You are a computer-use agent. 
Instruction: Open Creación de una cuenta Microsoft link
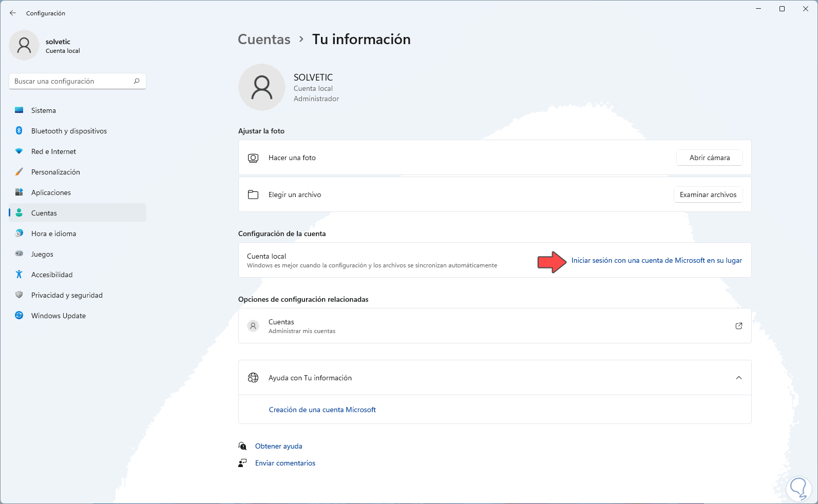[322, 410]
